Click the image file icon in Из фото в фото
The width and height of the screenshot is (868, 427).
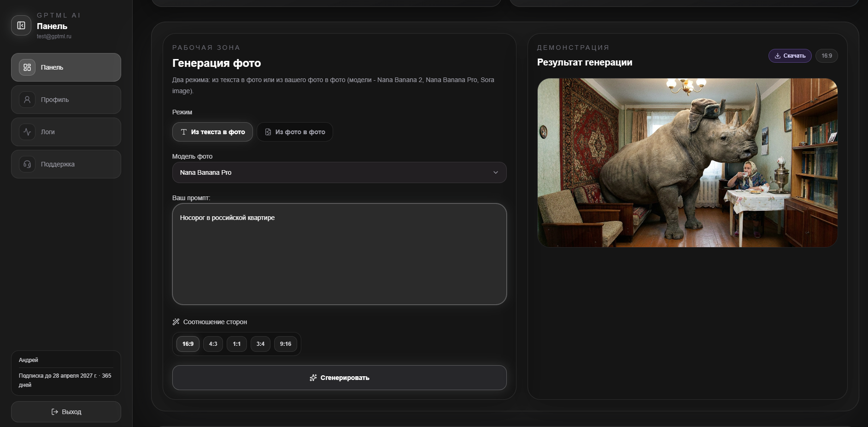pyautogui.click(x=268, y=132)
